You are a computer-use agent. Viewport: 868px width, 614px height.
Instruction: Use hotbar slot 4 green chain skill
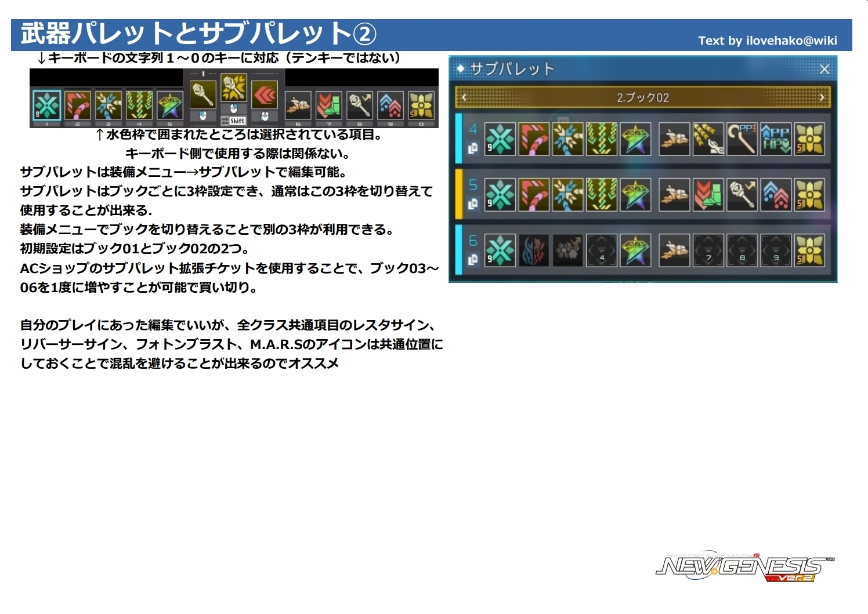pos(139,106)
